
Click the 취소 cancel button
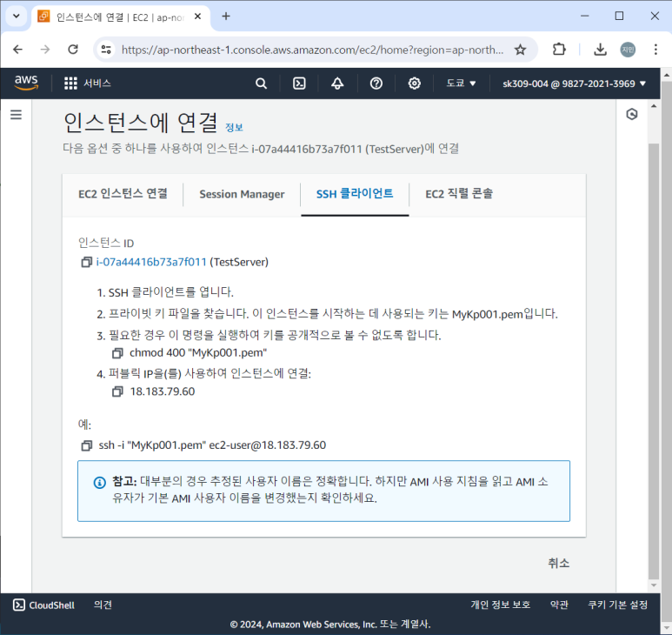coord(558,563)
